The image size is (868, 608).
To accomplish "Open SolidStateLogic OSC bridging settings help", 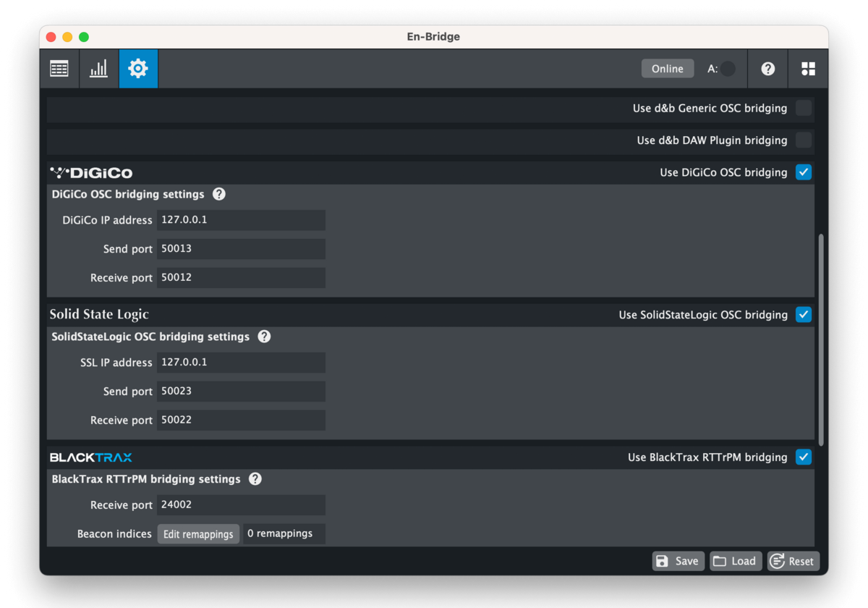I will 264,337.
